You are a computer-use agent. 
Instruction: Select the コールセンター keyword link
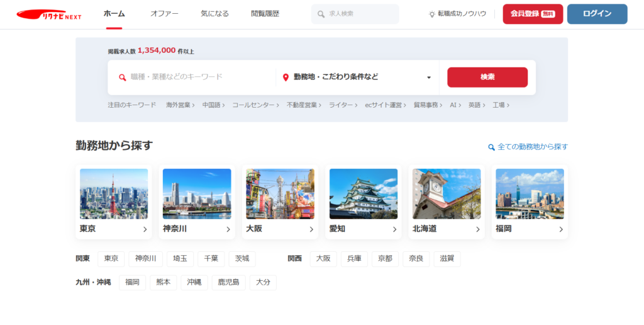coord(255,105)
